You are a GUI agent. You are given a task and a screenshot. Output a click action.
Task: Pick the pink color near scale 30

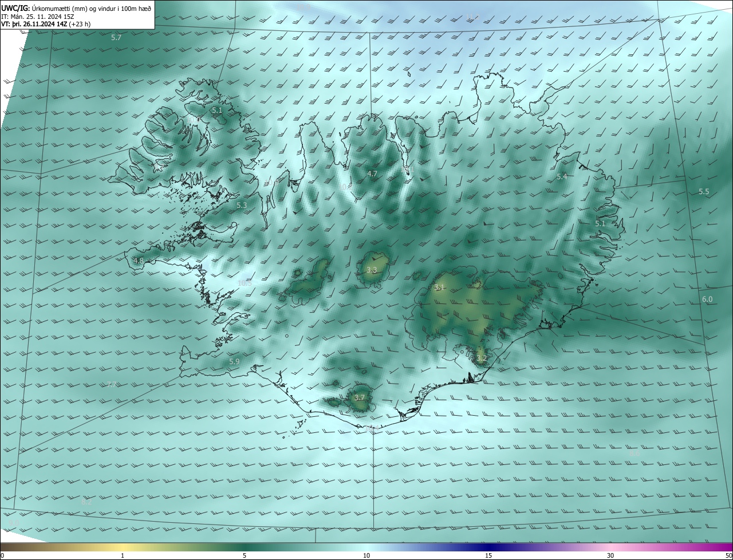point(610,547)
